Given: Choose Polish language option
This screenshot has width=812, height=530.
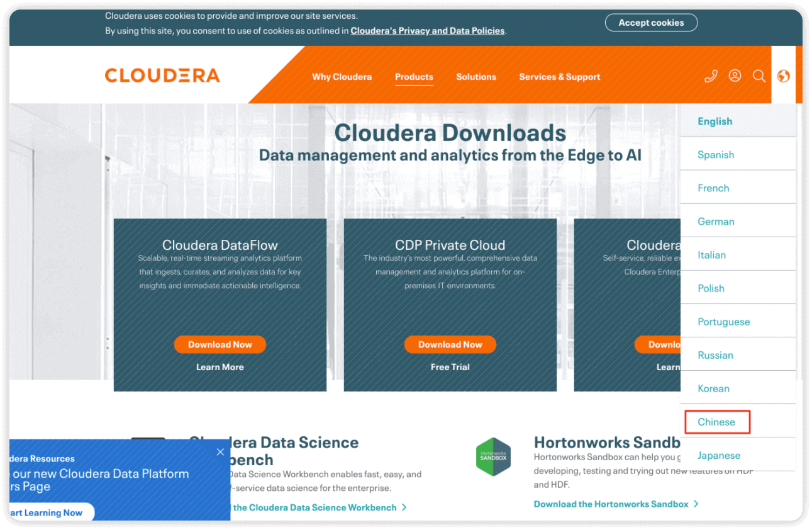Looking at the screenshot, I should click(x=738, y=288).
